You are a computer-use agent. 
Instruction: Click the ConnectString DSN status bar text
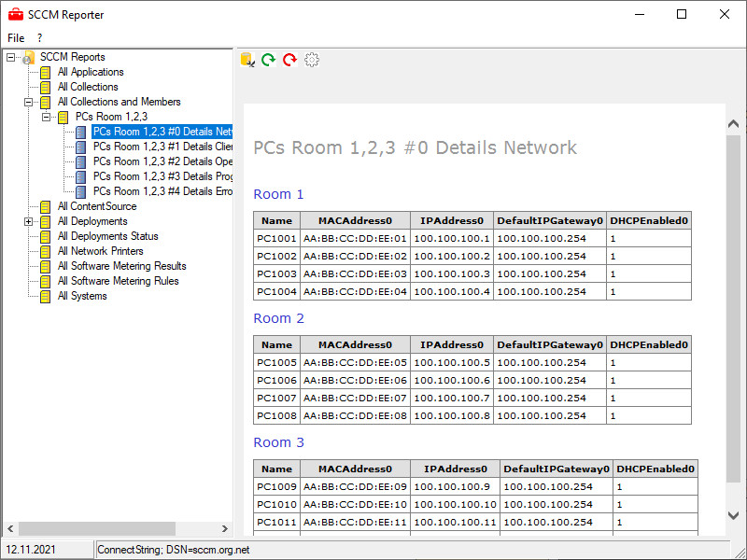174,550
